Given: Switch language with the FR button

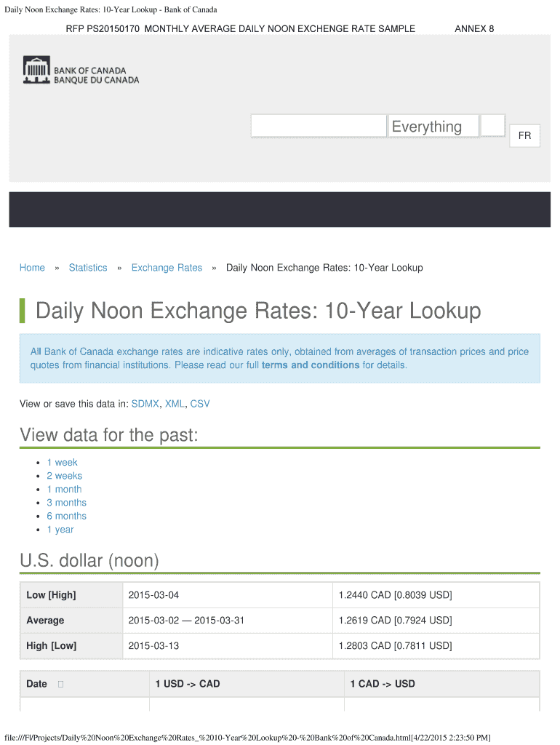Looking at the screenshot, I should (524, 136).
